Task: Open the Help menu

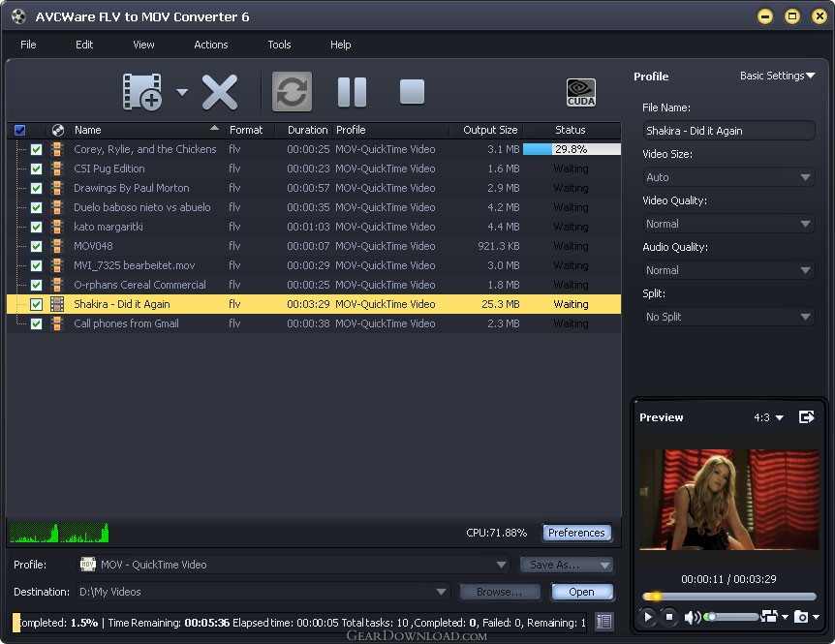Action: (341, 45)
